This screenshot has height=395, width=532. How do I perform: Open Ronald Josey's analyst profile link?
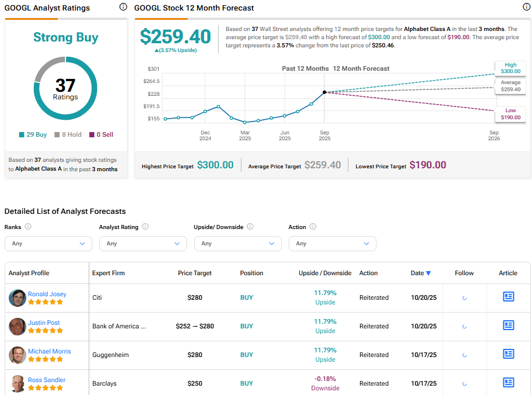click(x=47, y=294)
